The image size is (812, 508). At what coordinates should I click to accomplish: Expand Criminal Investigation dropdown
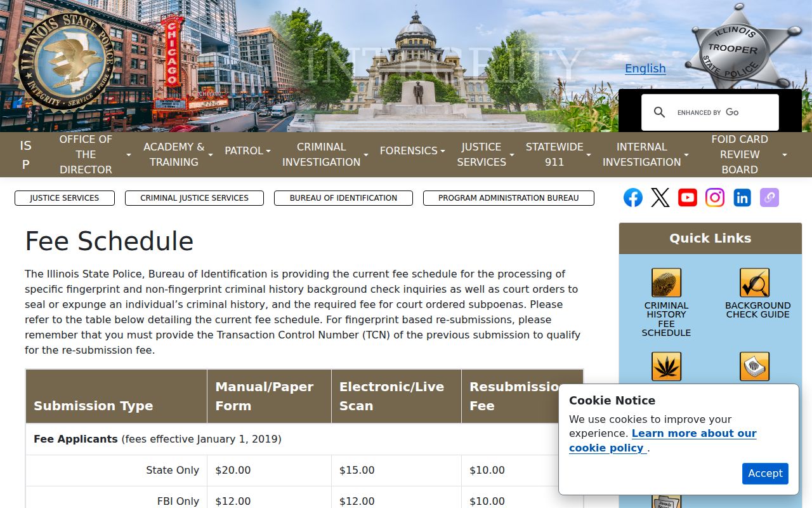pos(325,154)
